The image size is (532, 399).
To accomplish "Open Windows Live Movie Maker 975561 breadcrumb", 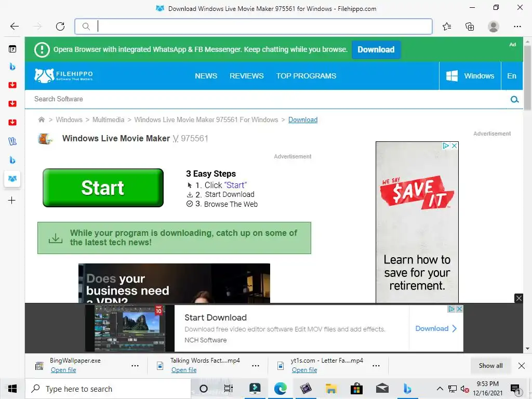I will coord(206,120).
